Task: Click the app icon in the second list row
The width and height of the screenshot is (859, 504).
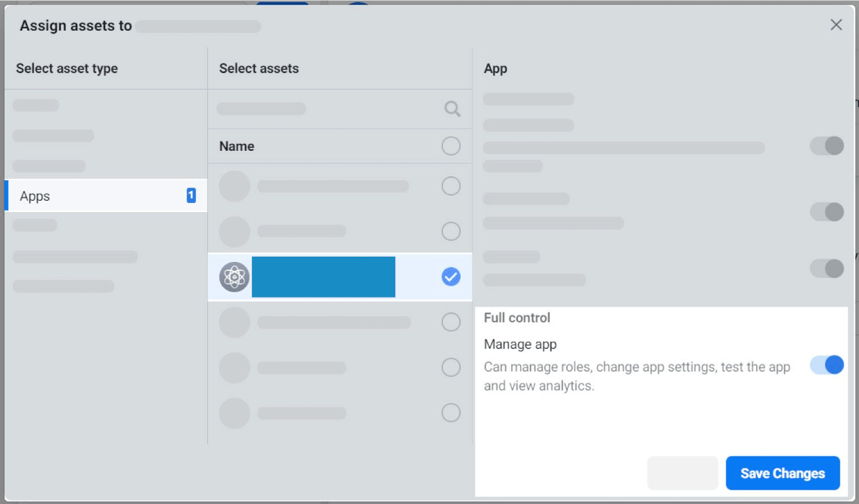Action: point(234,231)
